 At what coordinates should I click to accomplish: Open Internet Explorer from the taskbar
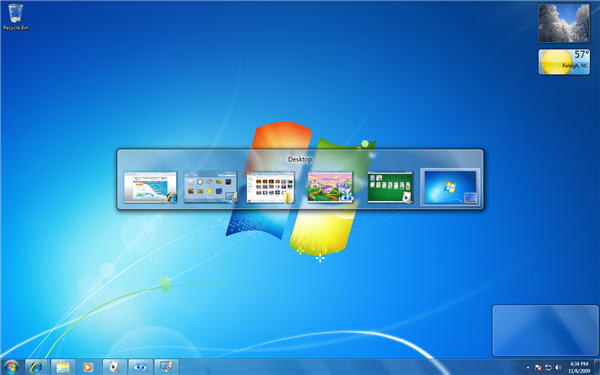(x=36, y=367)
